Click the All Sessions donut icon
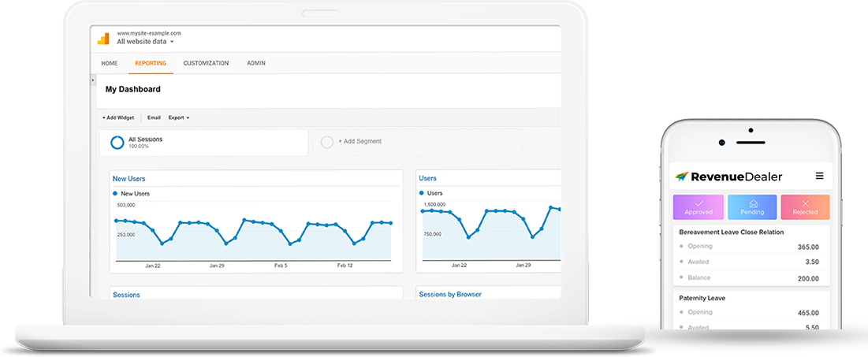The height and width of the screenshot is (357, 868). 117,143
